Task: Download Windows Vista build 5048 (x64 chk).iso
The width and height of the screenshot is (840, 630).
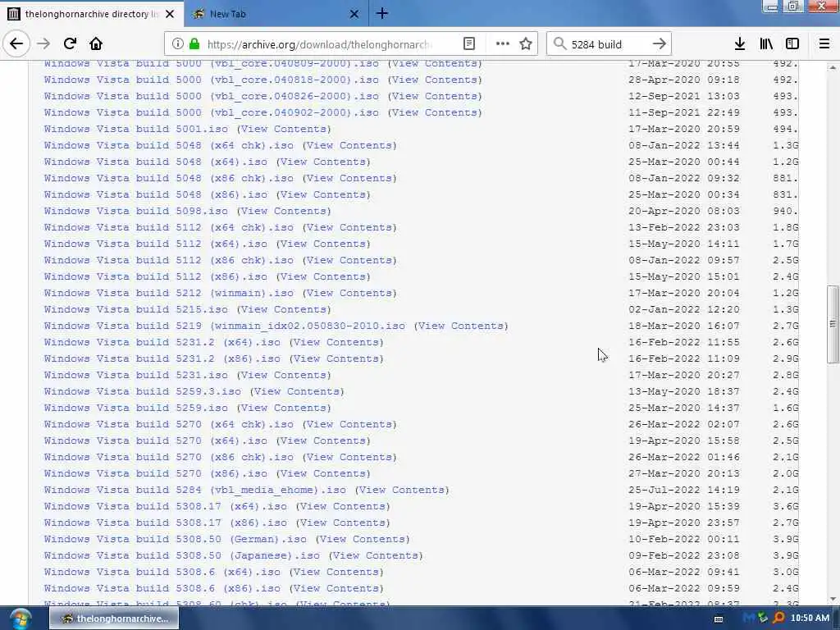Action: point(169,145)
